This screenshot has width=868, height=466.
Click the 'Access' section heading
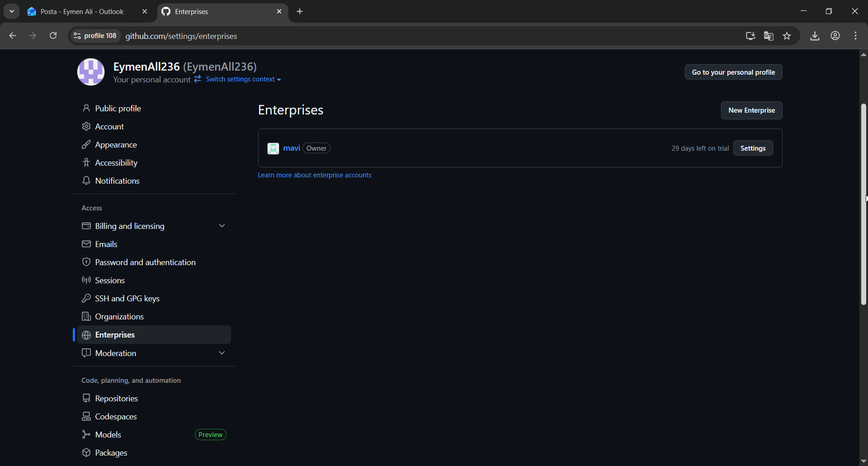pos(92,208)
